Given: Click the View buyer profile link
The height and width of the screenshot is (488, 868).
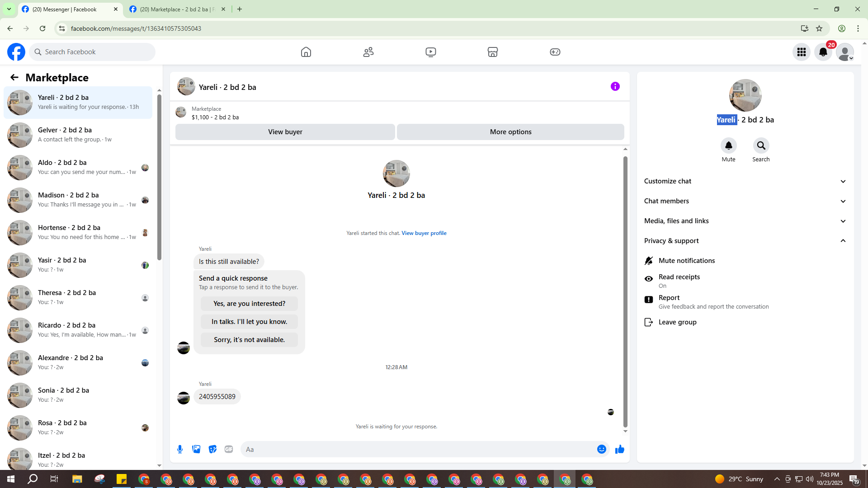Looking at the screenshot, I should point(424,233).
